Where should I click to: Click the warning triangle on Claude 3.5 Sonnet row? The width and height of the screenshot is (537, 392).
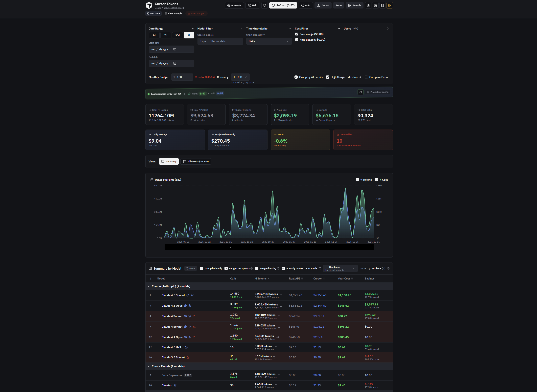pyautogui.click(x=188, y=357)
